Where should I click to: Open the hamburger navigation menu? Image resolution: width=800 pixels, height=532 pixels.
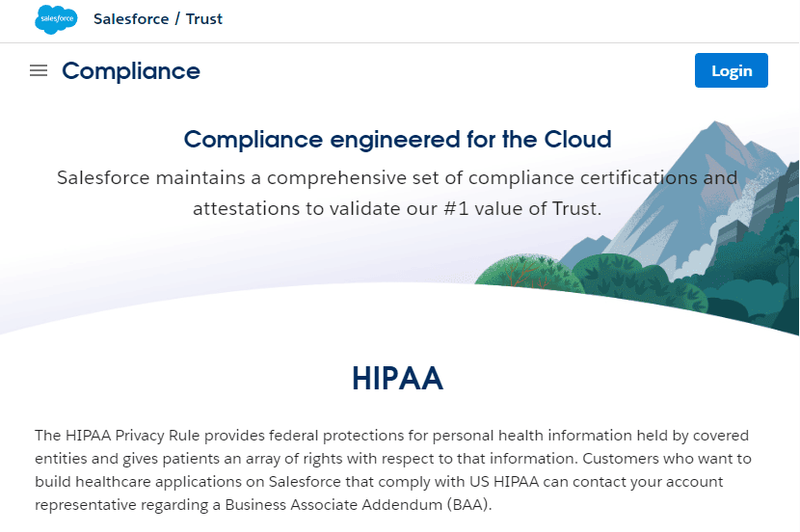tap(38, 70)
